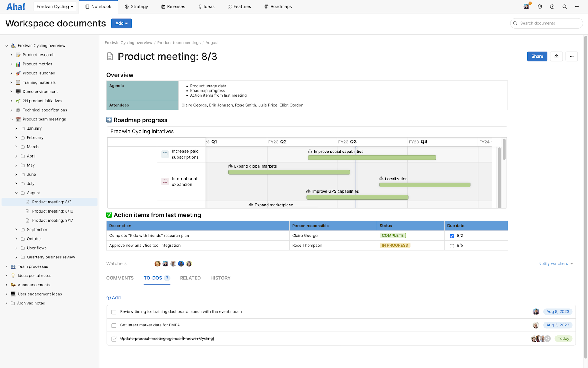Click the export icon beside Share
The width and height of the screenshot is (588, 368).
point(557,56)
